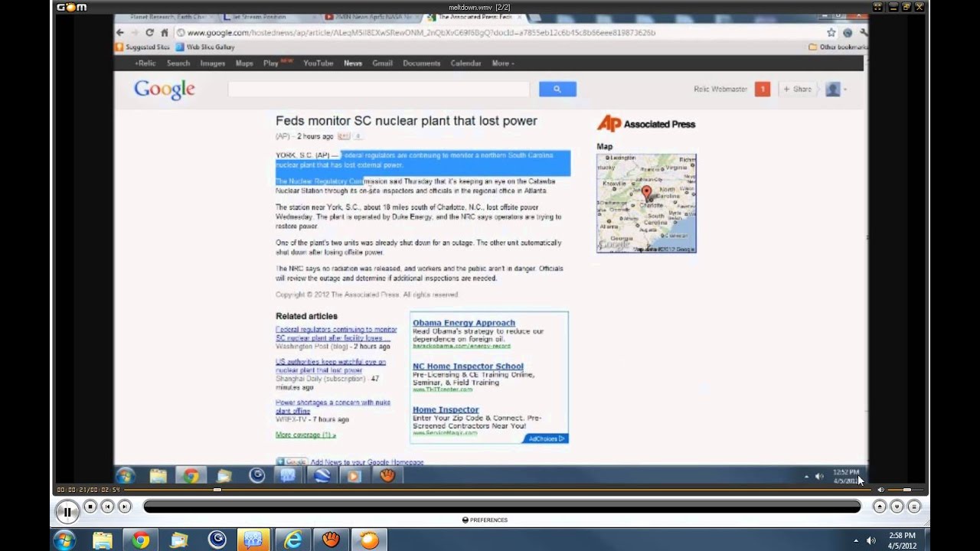Open Internet Explorer from Windows taskbar

(292, 540)
